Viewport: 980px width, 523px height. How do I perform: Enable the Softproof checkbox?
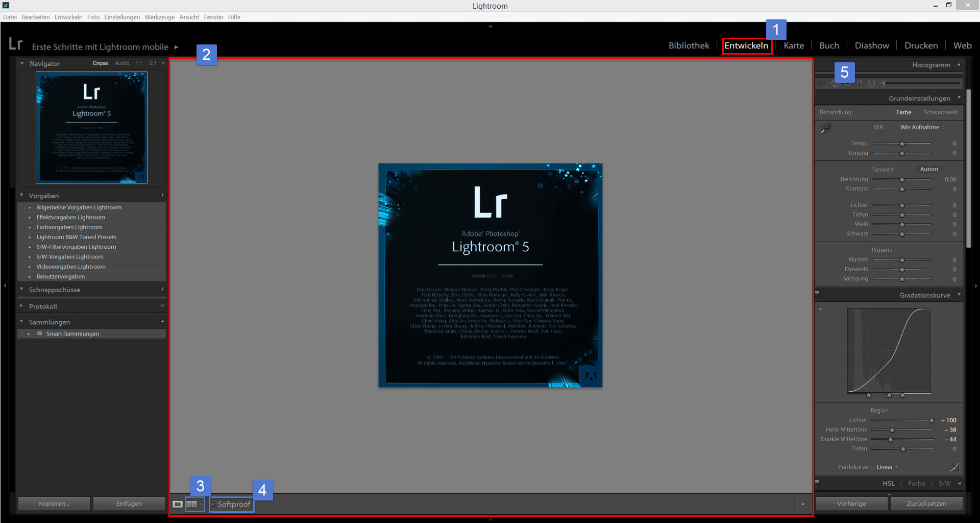point(213,505)
